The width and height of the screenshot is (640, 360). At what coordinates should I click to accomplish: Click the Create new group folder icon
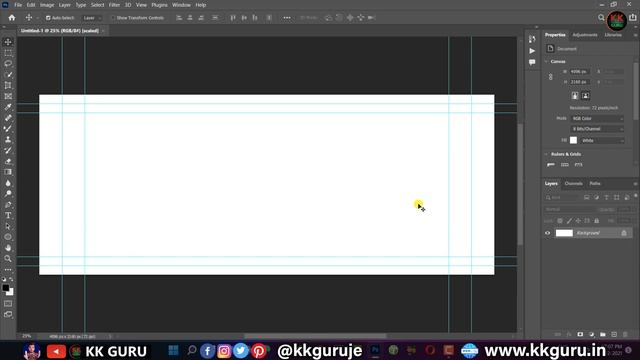[603, 334]
